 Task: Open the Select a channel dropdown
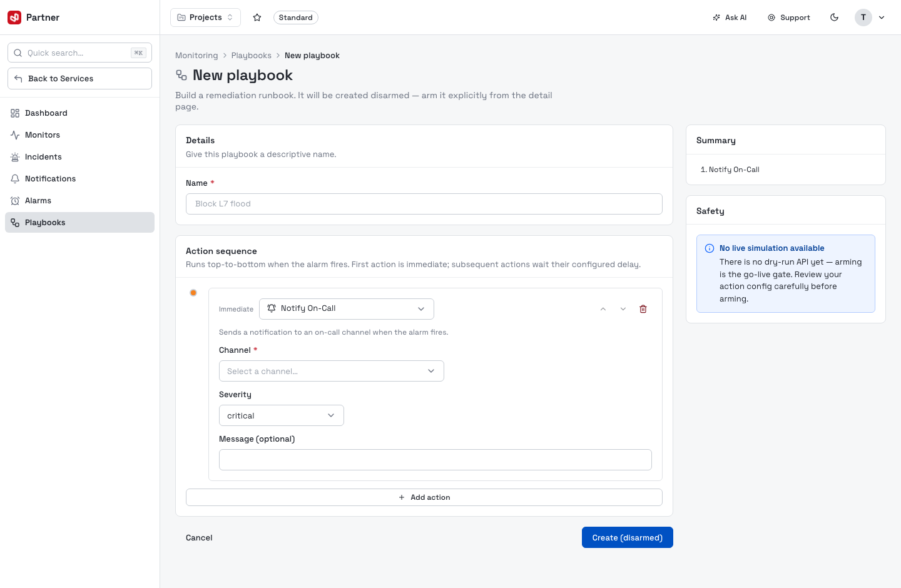pos(332,371)
